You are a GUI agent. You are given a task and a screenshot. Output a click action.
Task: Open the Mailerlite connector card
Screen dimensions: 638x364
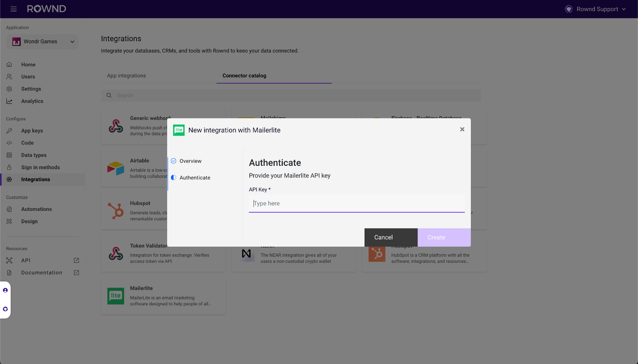click(x=163, y=296)
